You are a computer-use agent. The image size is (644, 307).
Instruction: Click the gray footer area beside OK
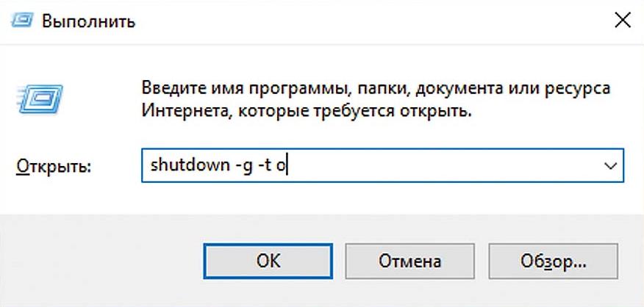103,261
